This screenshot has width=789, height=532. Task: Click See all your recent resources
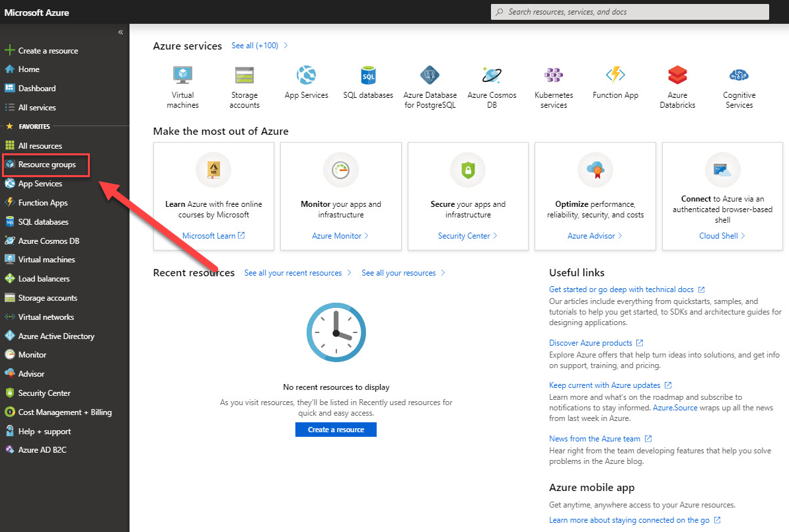pos(297,273)
